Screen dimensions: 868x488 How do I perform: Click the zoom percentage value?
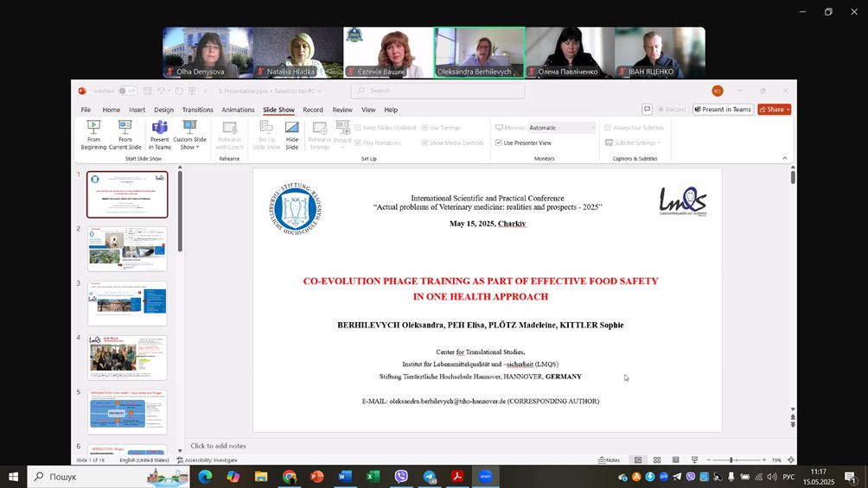point(776,459)
